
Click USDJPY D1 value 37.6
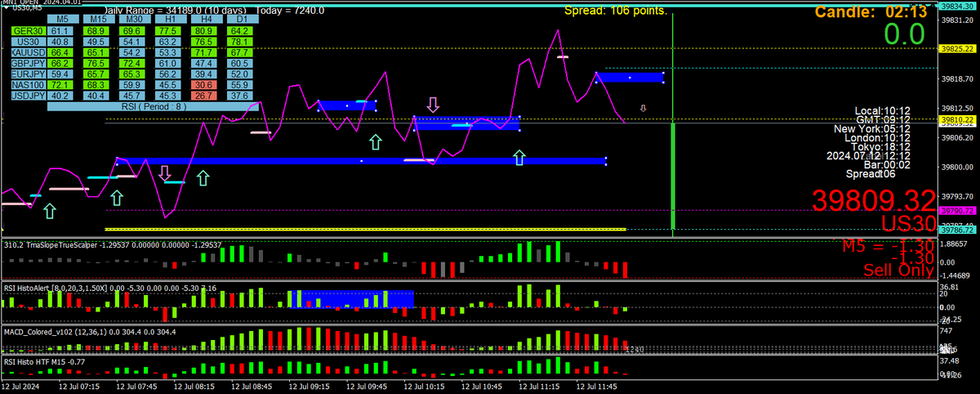(240, 96)
